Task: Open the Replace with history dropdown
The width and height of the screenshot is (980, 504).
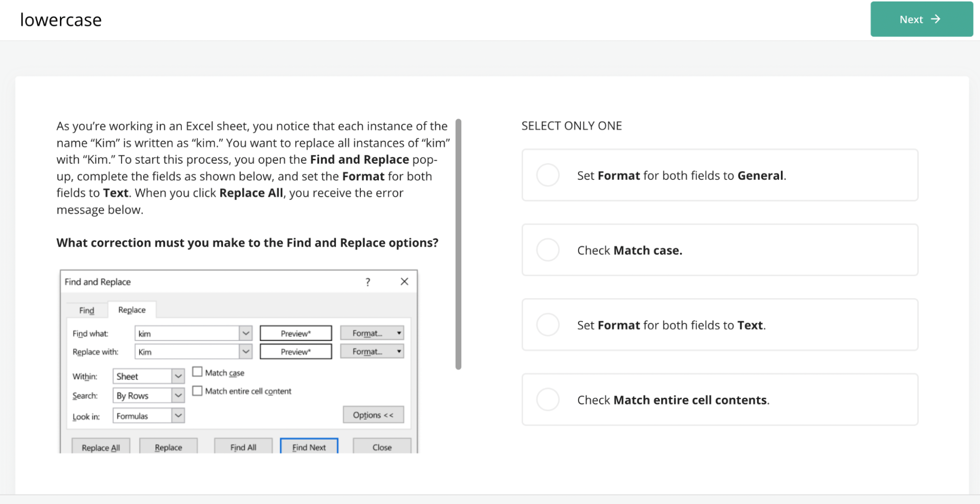Action: [246, 352]
